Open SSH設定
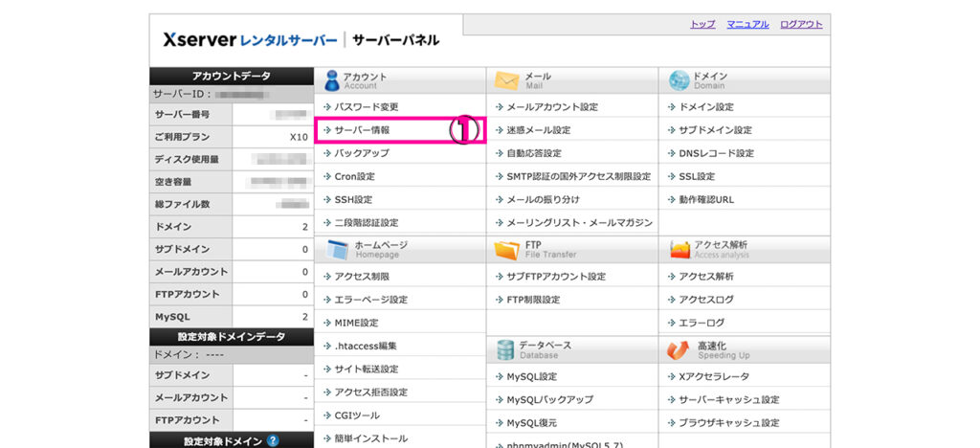Viewport: 980px width, 448px height. pyautogui.click(x=353, y=199)
